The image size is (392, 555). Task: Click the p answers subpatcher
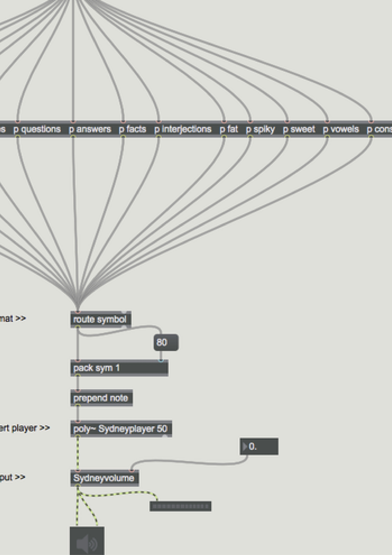pyautogui.click(x=90, y=129)
